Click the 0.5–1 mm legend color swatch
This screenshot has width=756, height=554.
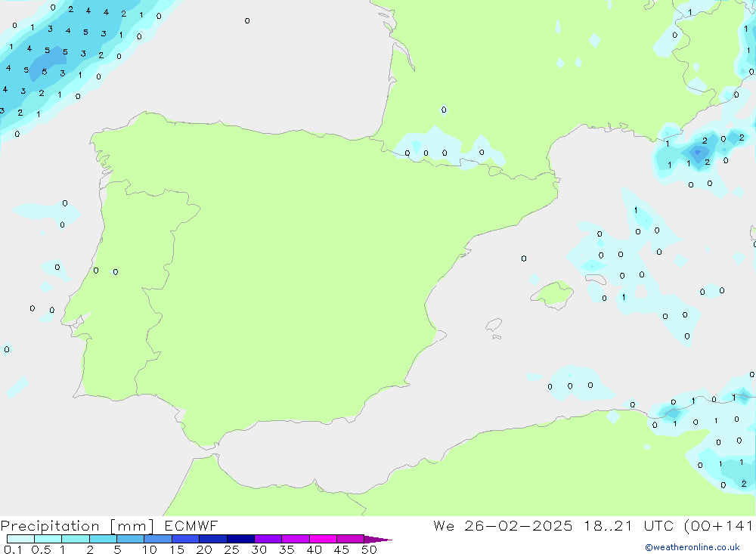tap(48, 539)
